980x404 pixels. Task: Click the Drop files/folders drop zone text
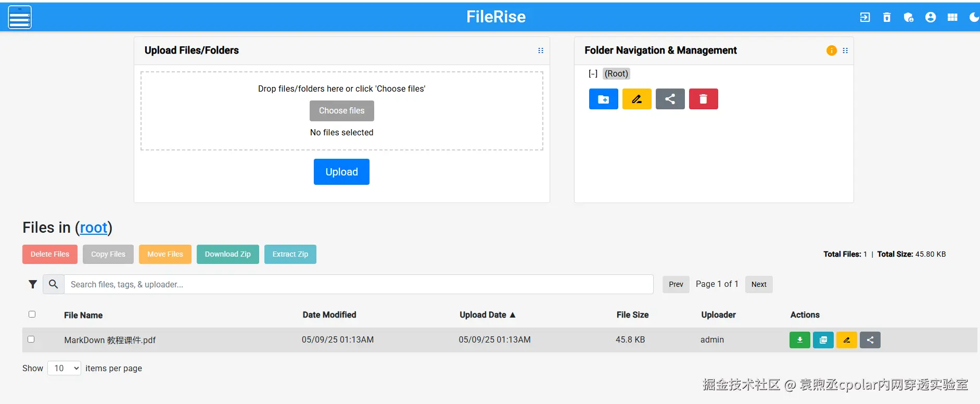click(341, 89)
